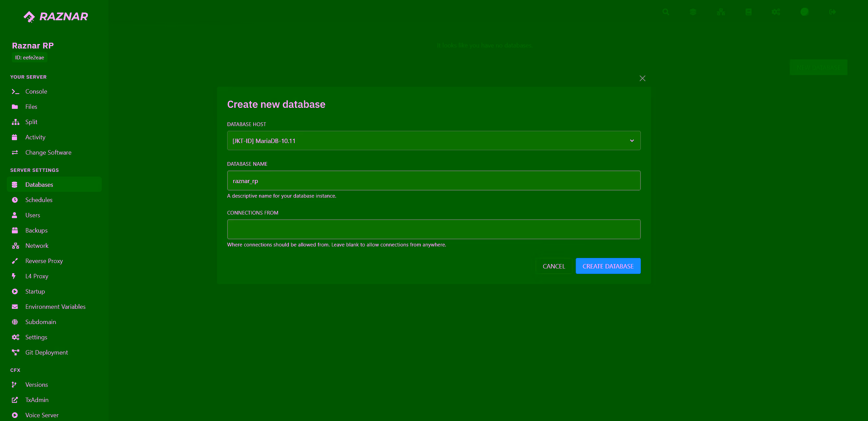Click the Settings gears icon in sidebar
Screen dimensions: 868x421
[16, 337]
